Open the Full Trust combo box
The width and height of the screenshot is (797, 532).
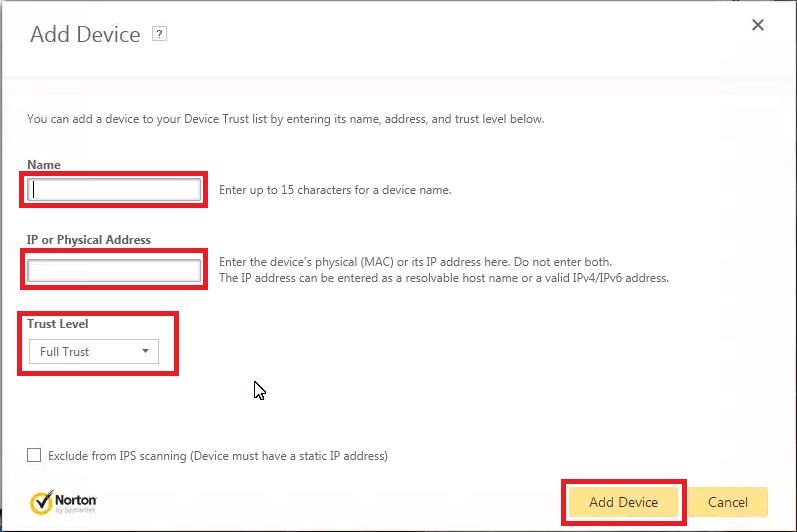[94, 352]
